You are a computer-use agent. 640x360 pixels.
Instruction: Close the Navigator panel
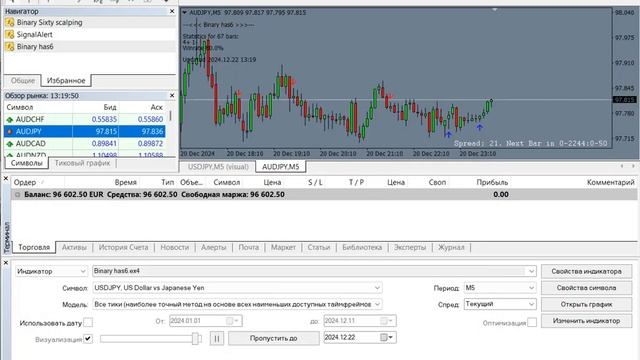(x=172, y=11)
